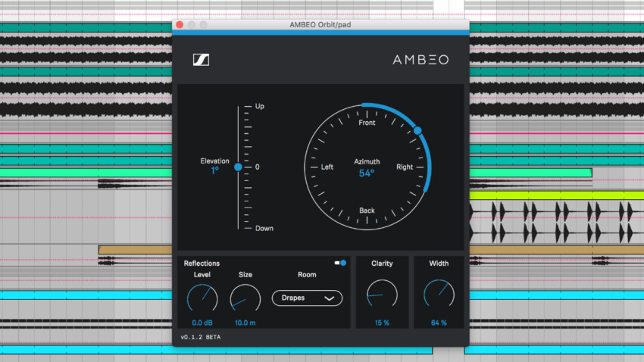The width and height of the screenshot is (644, 362).
Task: Click the Clarity knob
Action: (x=382, y=295)
